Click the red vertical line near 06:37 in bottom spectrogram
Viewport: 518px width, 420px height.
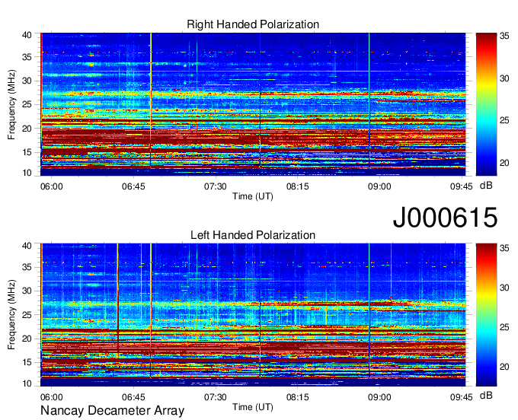[117, 301]
